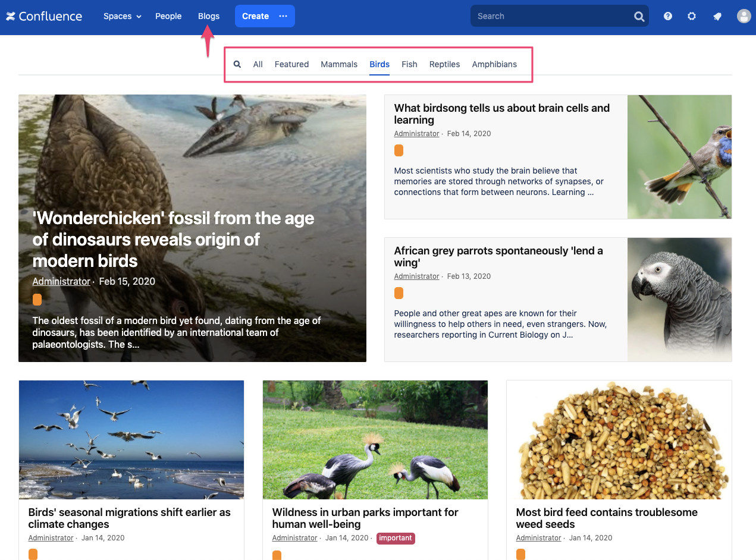Open 'Birds' seasonal migrations' post title
This screenshot has width=756, height=560.
tap(130, 518)
